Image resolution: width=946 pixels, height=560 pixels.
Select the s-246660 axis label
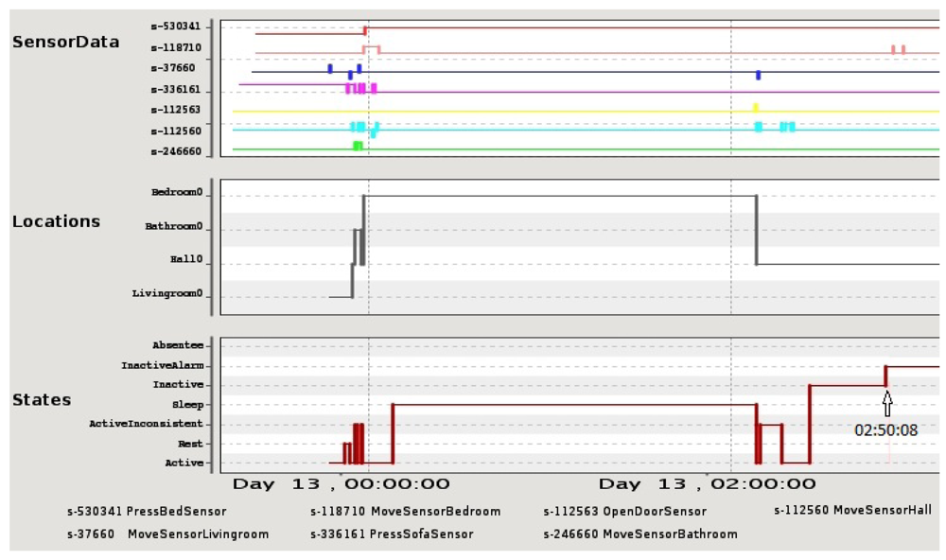point(176,150)
